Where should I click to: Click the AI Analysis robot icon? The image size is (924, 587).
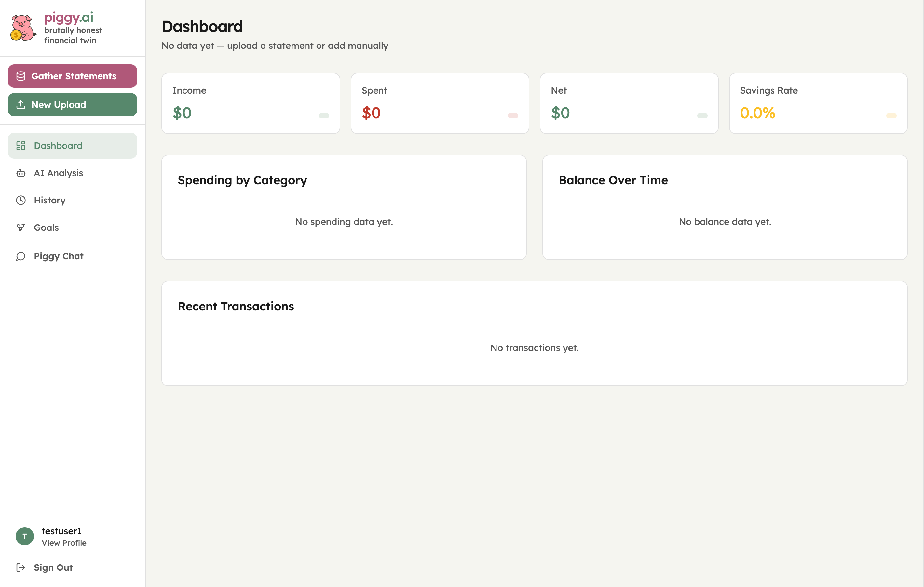(21, 173)
